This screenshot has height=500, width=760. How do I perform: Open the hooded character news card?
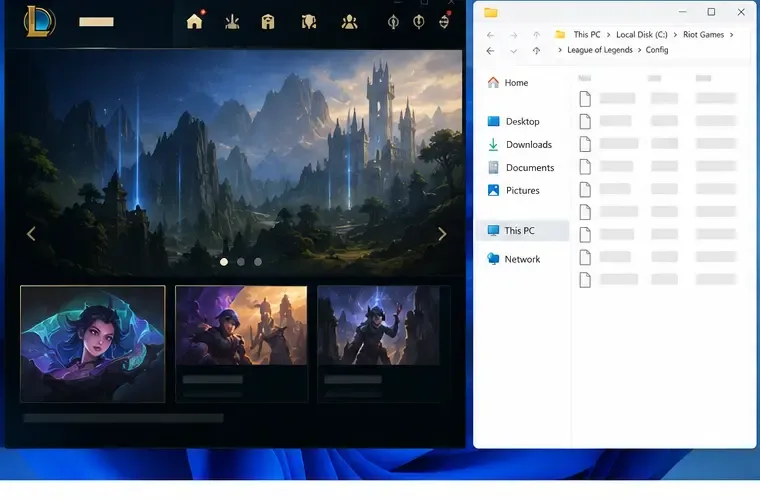241,344
